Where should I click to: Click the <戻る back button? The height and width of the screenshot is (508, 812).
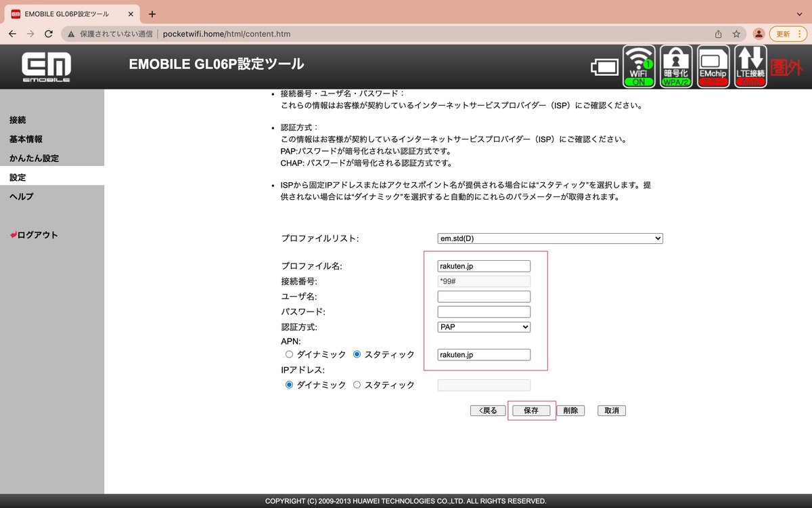[x=487, y=410]
